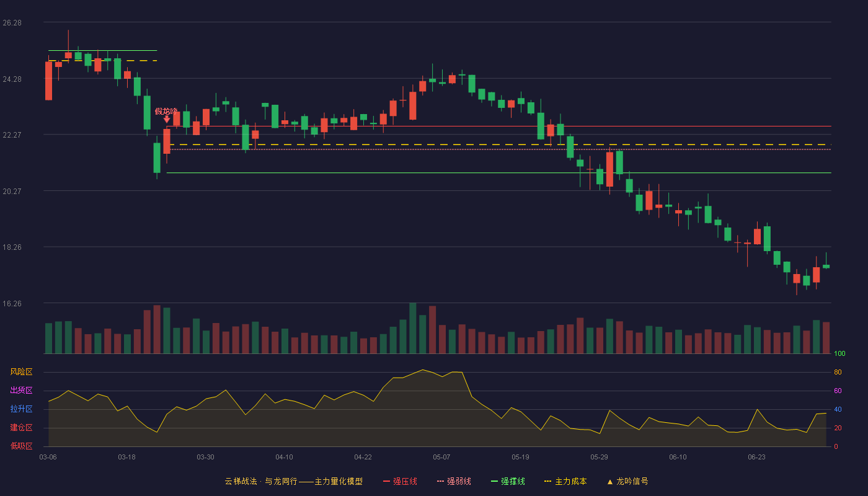Click the 03-18 date label
The width and height of the screenshot is (868, 496).
pos(126,457)
